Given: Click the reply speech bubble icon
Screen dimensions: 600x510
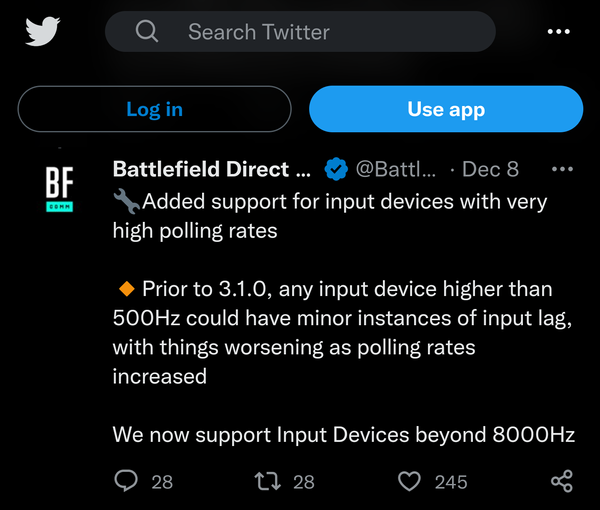Looking at the screenshot, I should [x=126, y=481].
